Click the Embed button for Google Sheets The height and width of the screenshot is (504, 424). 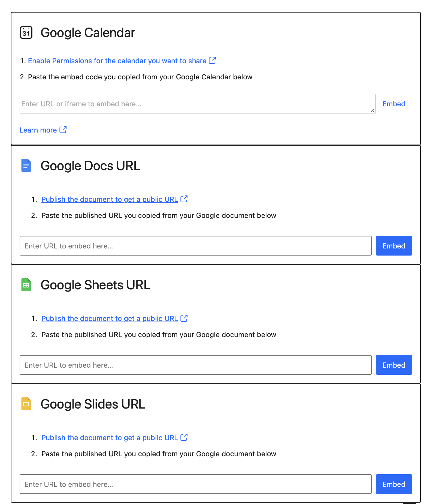394,365
